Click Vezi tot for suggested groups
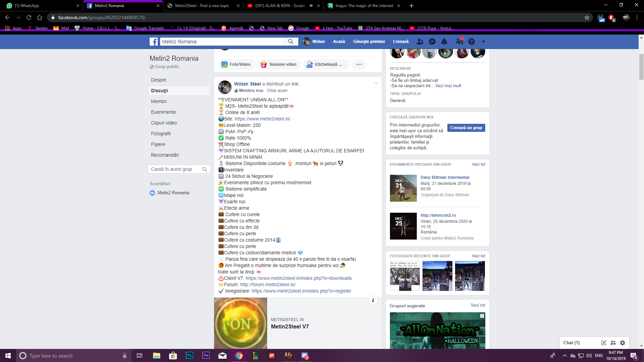 (x=478, y=305)
